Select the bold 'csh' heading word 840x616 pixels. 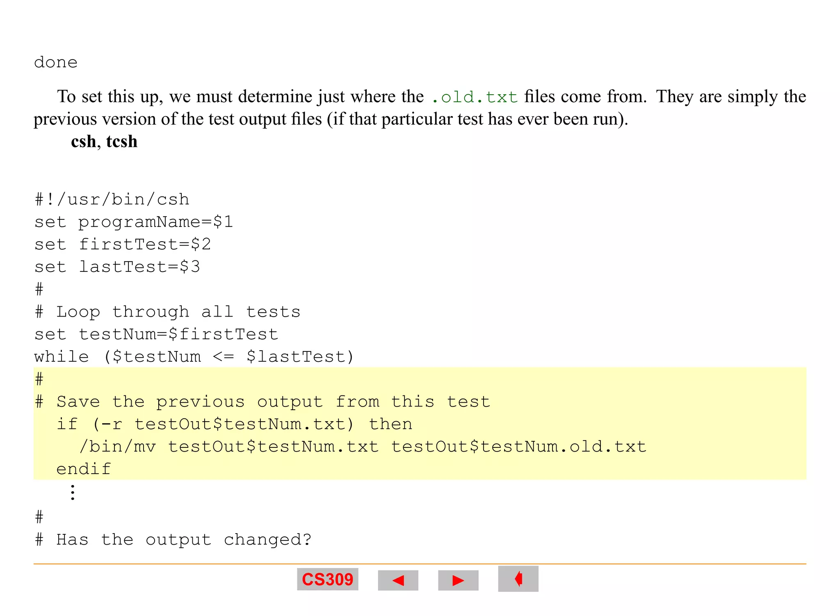[83, 141]
